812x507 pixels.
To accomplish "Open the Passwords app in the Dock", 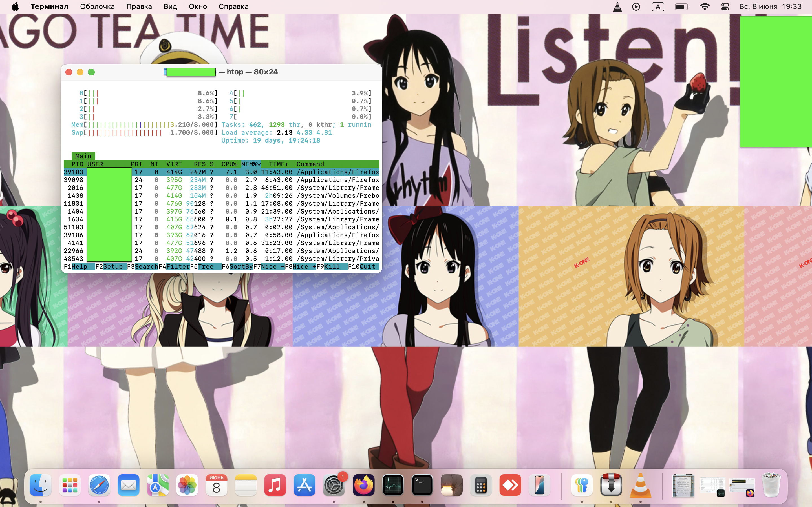I will pyautogui.click(x=581, y=485).
